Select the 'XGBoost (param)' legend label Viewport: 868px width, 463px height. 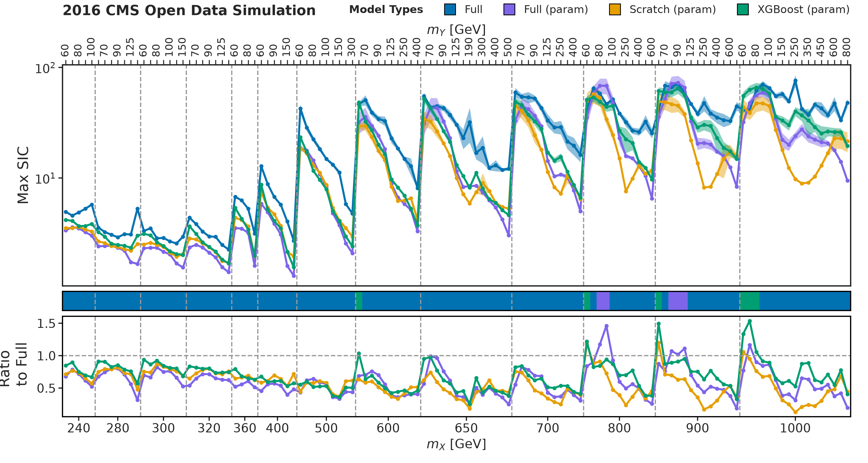tap(803, 10)
